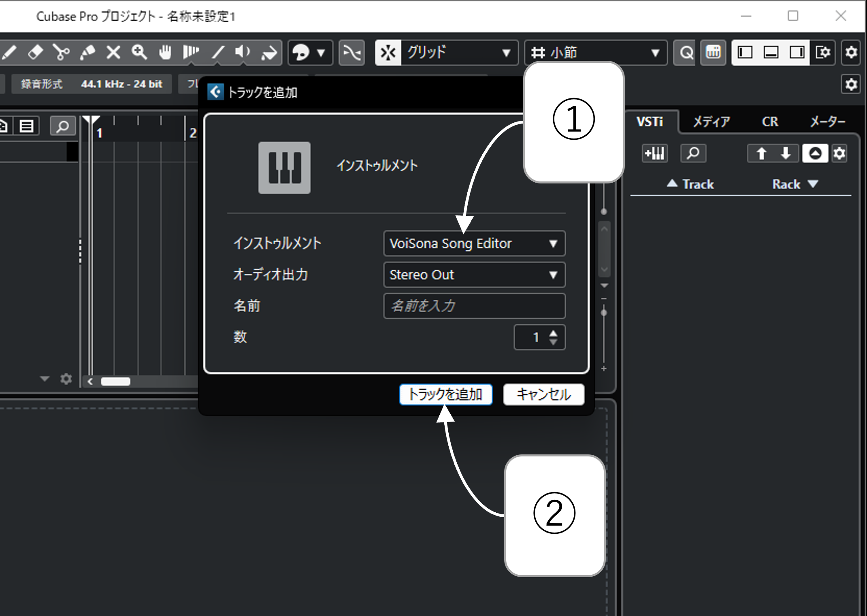Viewport: 867px width, 616px height.
Task: Open window layout setup
Action: tap(823, 53)
